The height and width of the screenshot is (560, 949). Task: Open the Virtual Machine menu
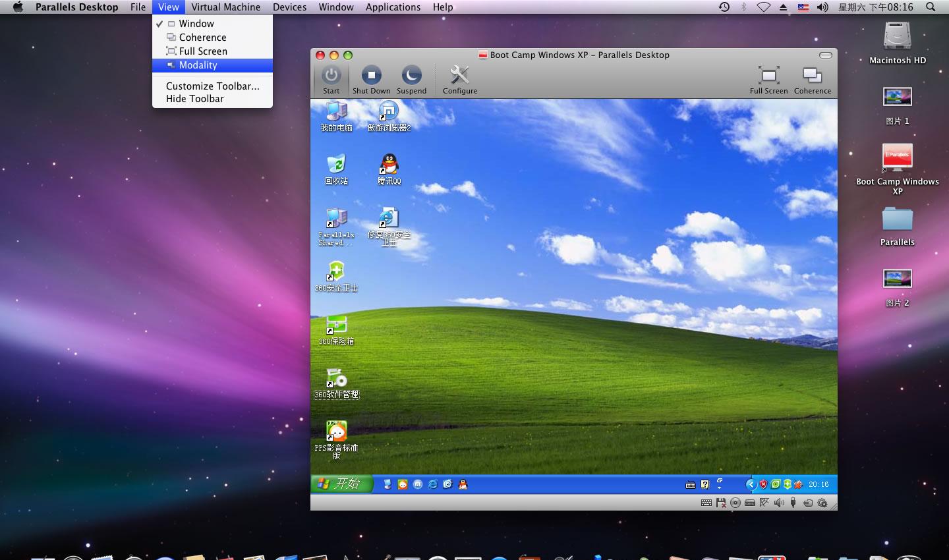[x=225, y=7]
